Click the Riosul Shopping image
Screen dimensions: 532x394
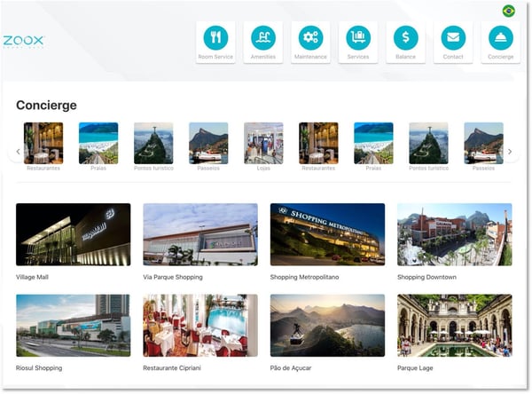coord(73,325)
